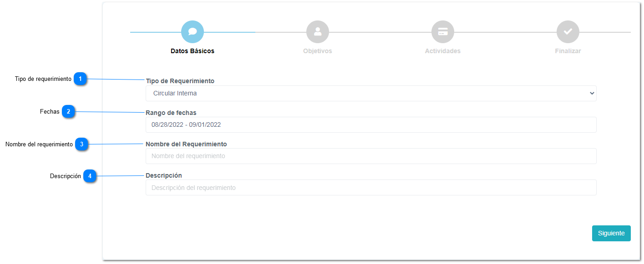Screen dimensions: 644x264
Task: Click the bold Descripción field label
Action: pos(164,175)
